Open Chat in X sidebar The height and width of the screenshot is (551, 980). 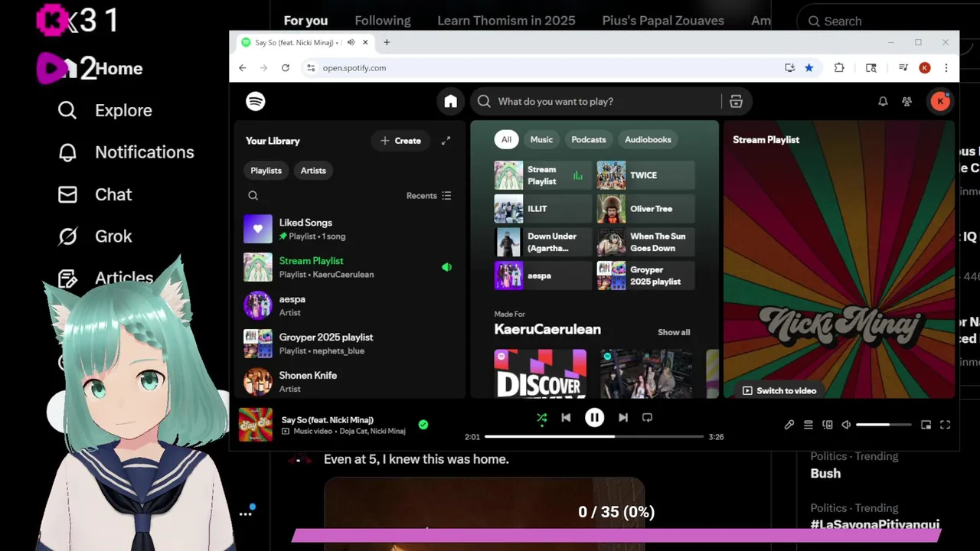[95, 194]
